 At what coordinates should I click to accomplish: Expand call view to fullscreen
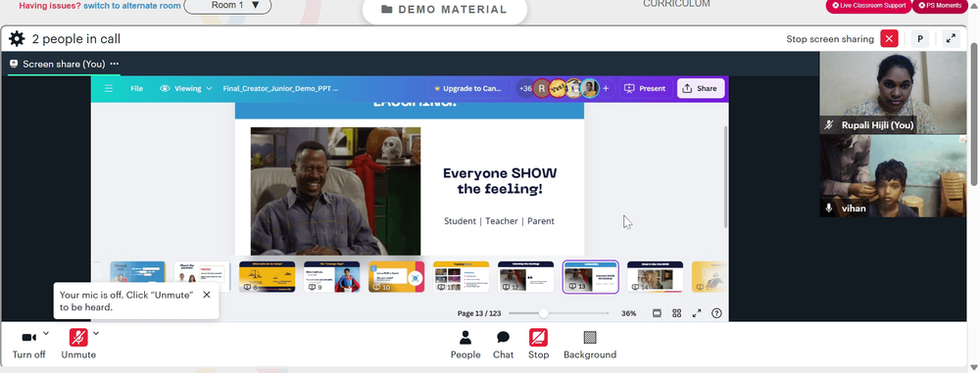(x=951, y=39)
